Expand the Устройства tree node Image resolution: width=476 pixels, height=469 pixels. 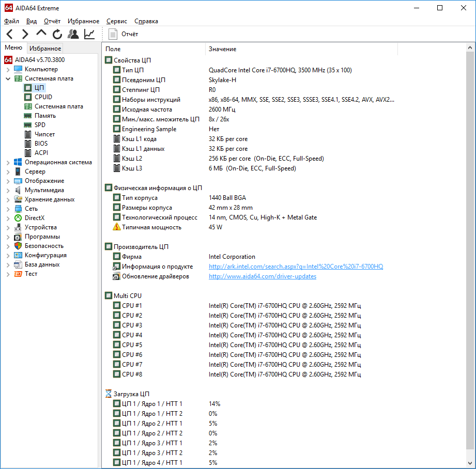pos(8,227)
